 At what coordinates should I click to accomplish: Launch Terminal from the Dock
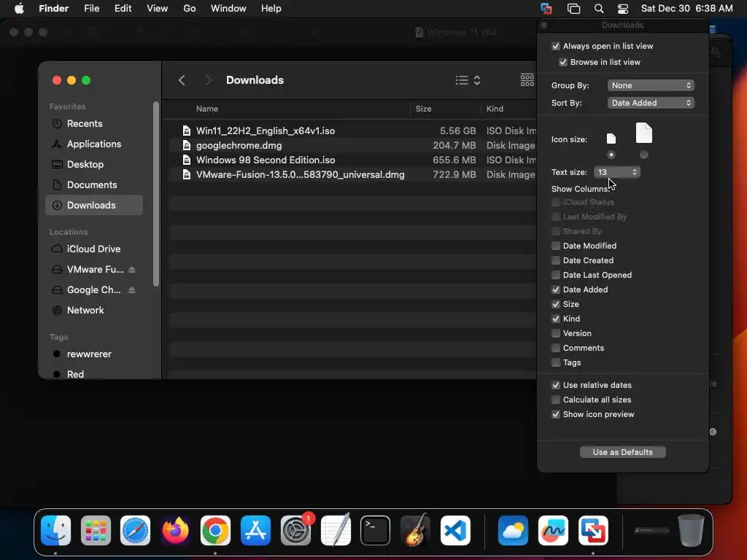tap(376, 530)
